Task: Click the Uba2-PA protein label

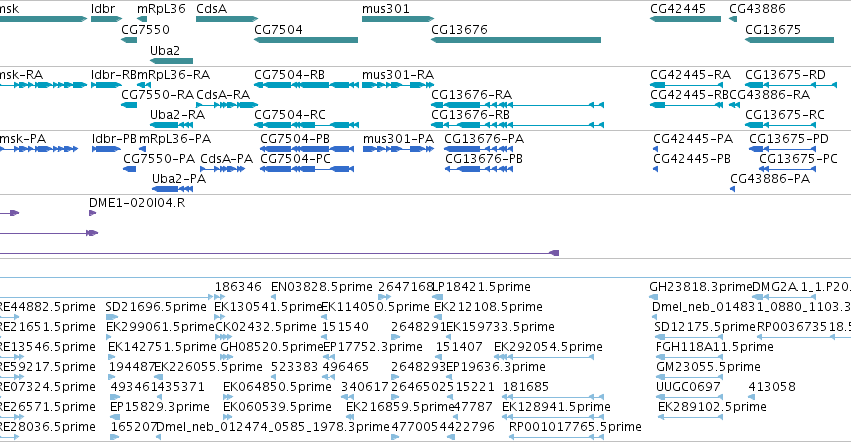Action: tap(179, 179)
